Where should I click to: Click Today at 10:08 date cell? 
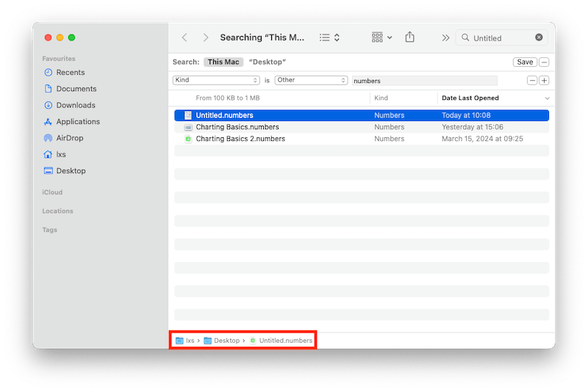click(x=466, y=115)
